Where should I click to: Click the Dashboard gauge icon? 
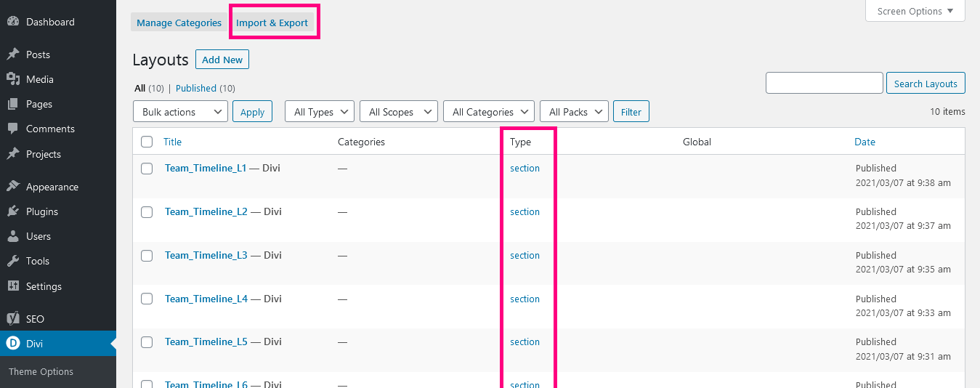[x=12, y=22]
